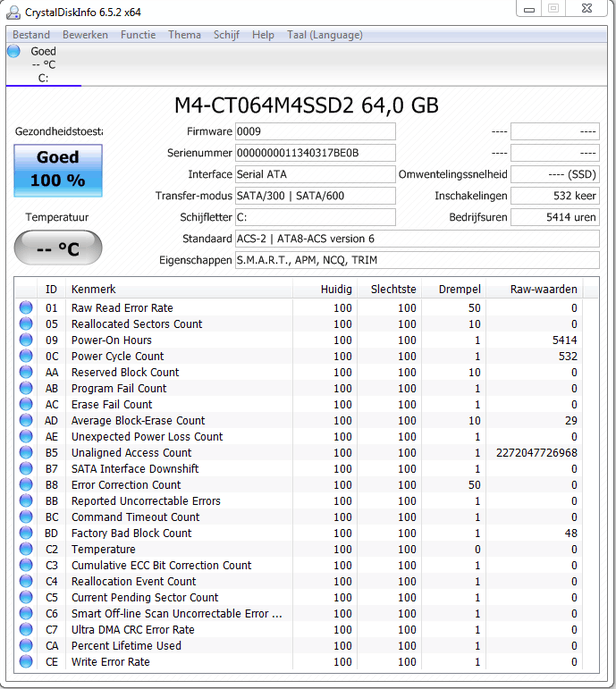Select the Raw Read Error Rate text
Image resolution: width=616 pixels, height=689 pixels.
coord(122,308)
